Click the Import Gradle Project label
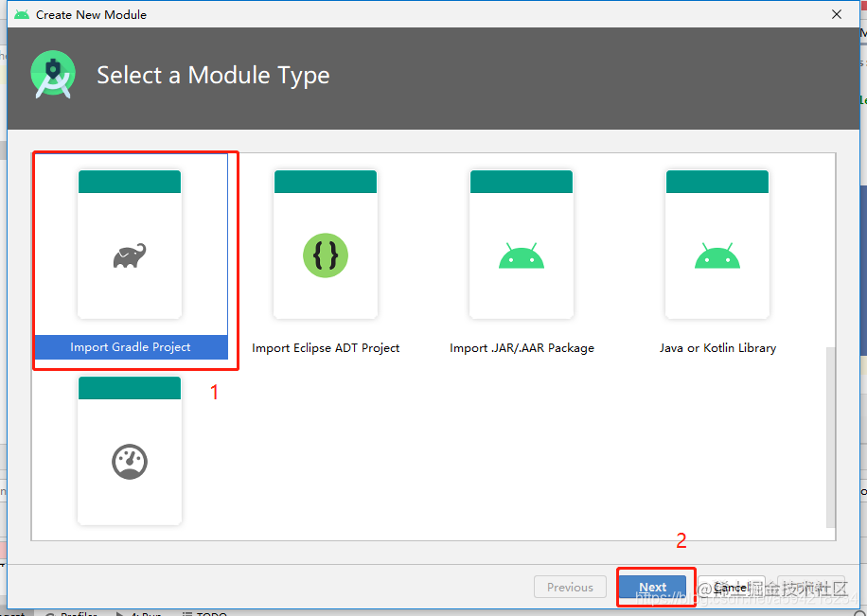This screenshot has height=616, width=867. click(x=131, y=347)
